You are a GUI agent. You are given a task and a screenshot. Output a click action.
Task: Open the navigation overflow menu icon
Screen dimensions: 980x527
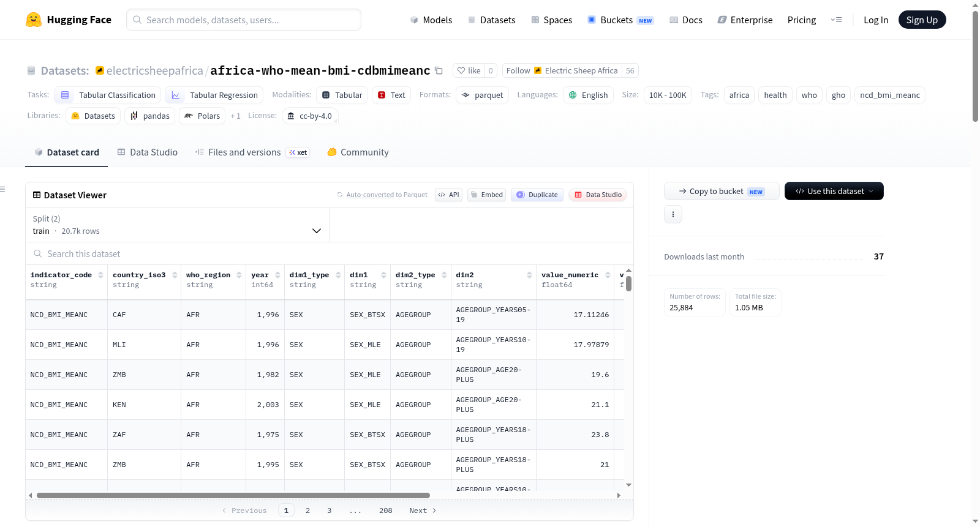tap(836, 20)
